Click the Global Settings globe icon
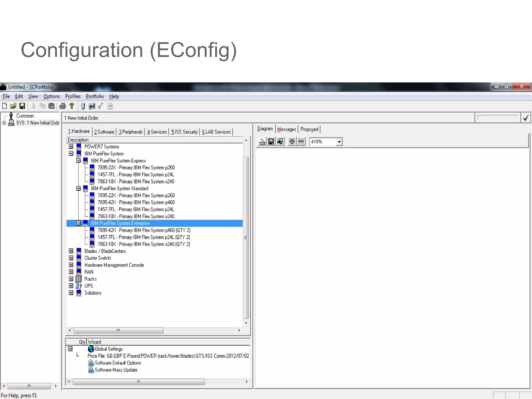The height and width of the screenshot is (399, 532). tap(91, 349)
